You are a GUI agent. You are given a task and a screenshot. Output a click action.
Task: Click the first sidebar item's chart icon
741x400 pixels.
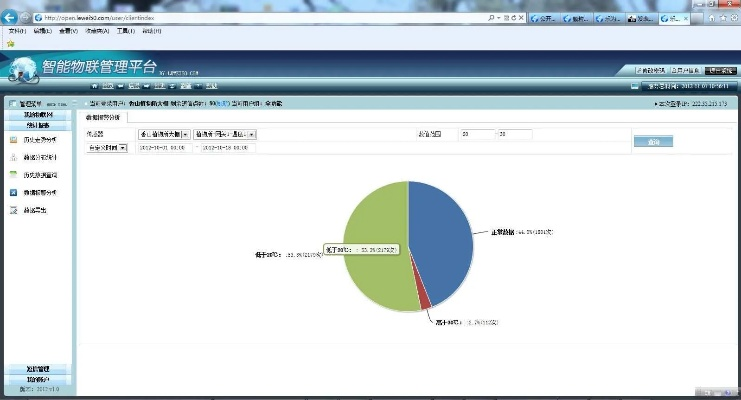click(x=13, y=140)
